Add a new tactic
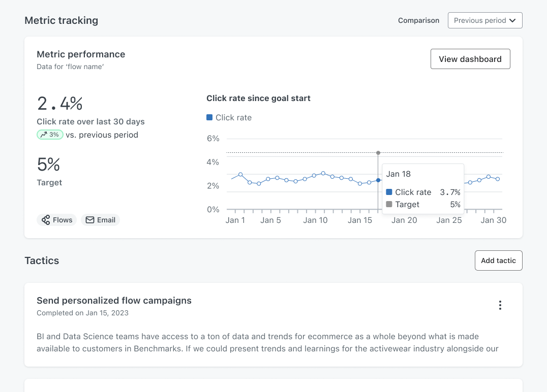The height and width of the screenshot is (392, 547). pos(498,260)
